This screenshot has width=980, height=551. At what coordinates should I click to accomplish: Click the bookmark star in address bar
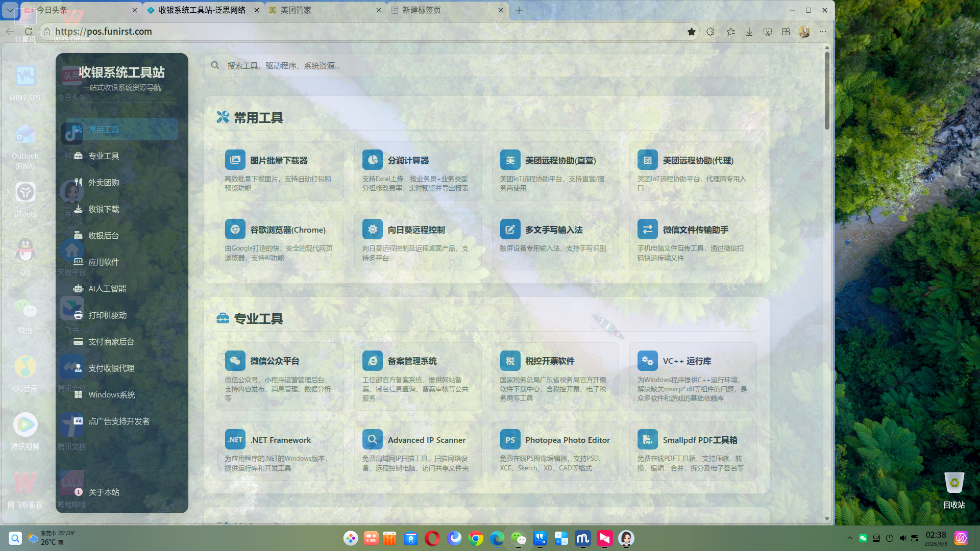(x=692, y=32)
